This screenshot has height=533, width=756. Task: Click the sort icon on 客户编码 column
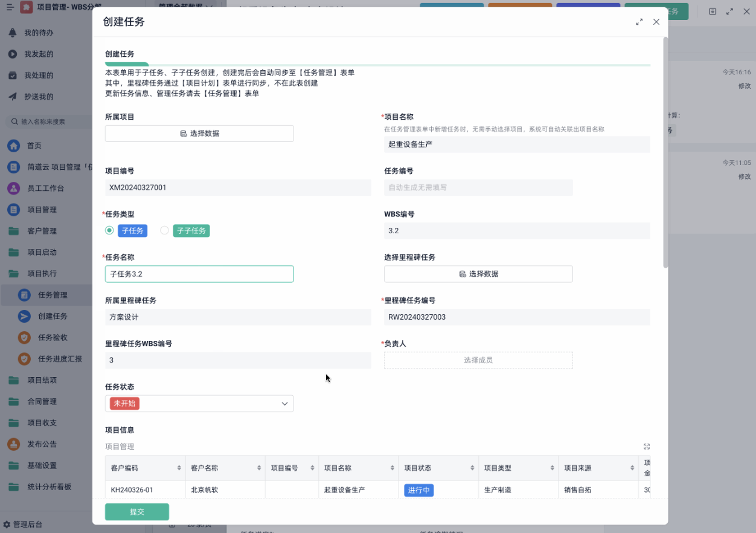[x=179, y=468]
